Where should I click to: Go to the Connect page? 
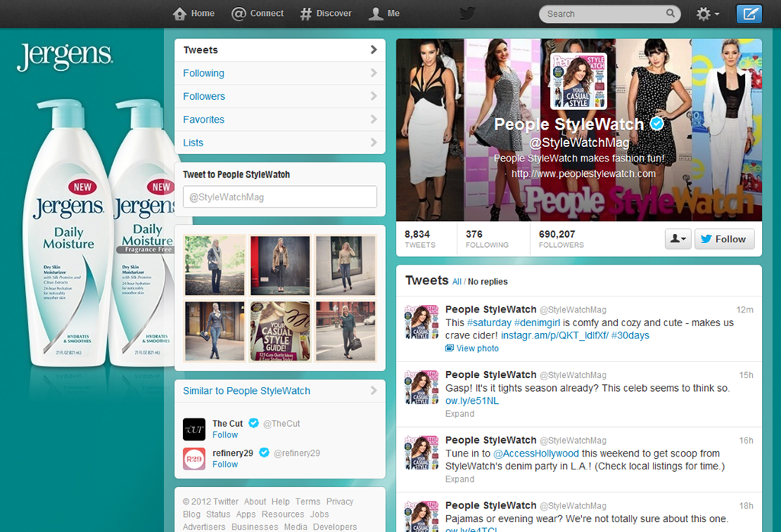point(258,14)
